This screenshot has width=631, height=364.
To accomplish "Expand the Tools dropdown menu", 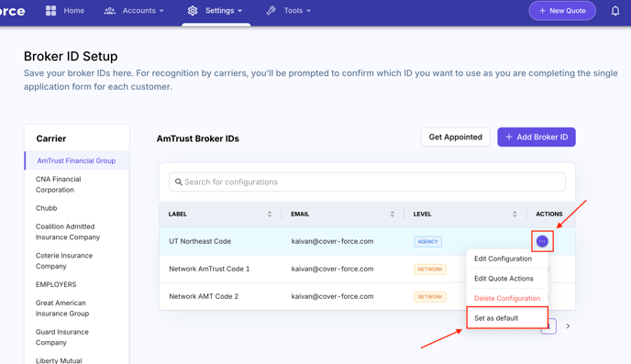I will pos(309,11).
